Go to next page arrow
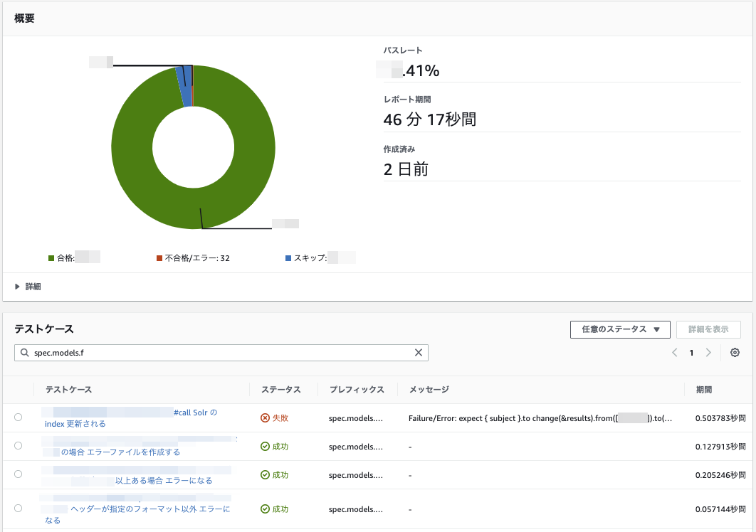This screenshot has width=756, height=532. click(708, 353)
